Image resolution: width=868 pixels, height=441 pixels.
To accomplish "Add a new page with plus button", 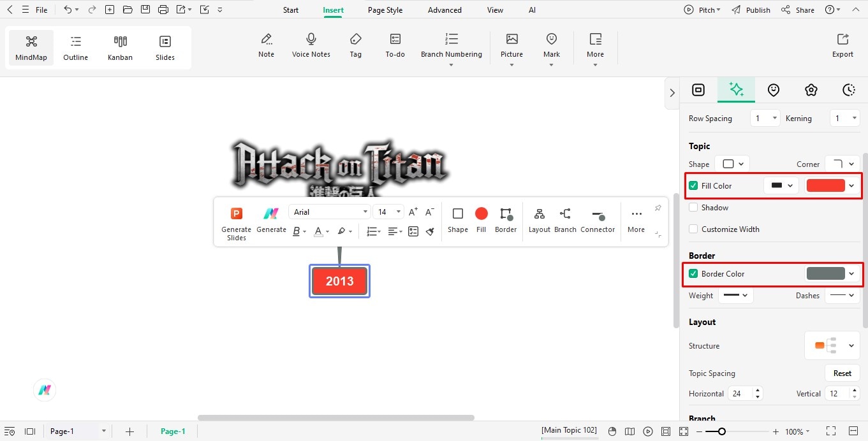I will (129, 431).
